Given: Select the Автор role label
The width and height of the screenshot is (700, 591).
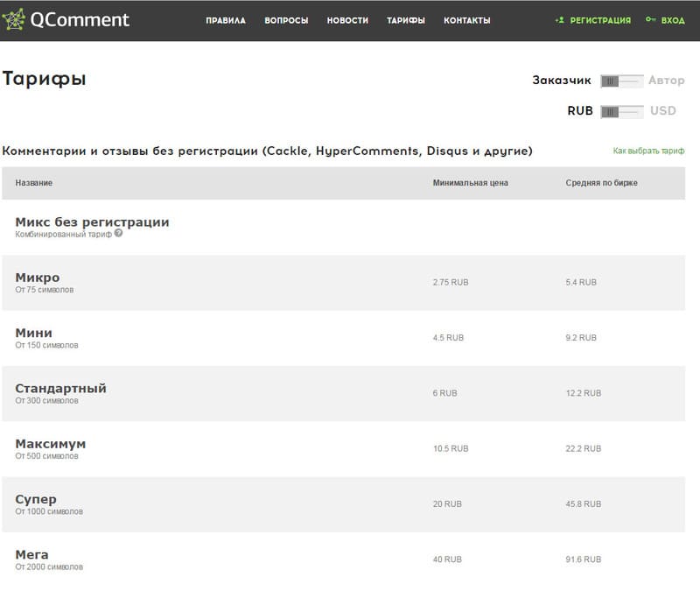Looking at the screenshot, I should [x=666, y=81].
